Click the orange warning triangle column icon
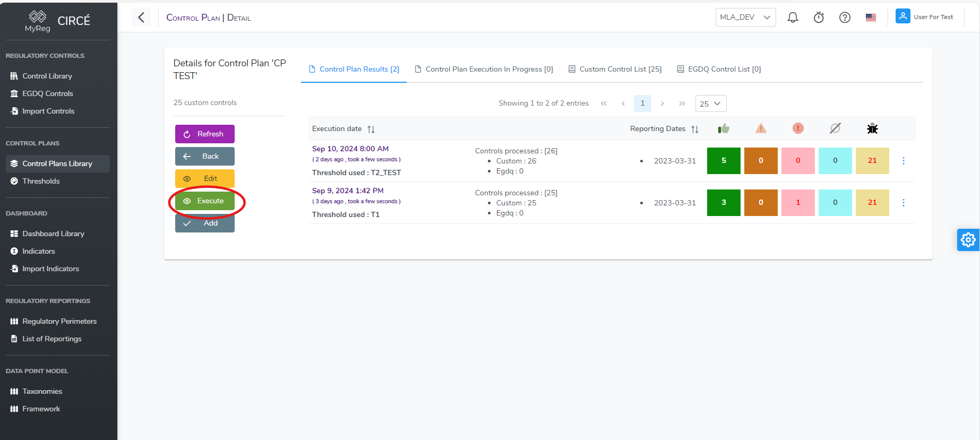 (761, 128)
